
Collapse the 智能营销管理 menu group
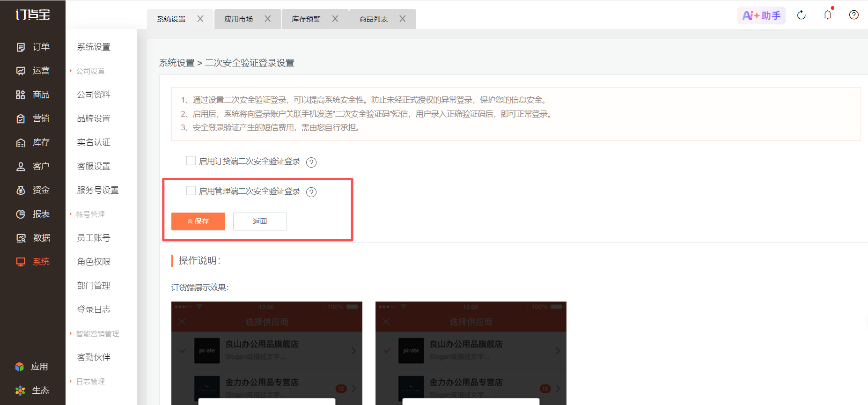97,334
